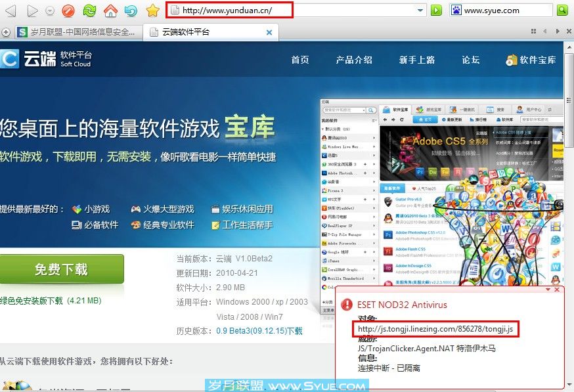Viewport: 574px width, 392px height.
Task: Open the 论坛 navigation item
Action: [471, 60]
